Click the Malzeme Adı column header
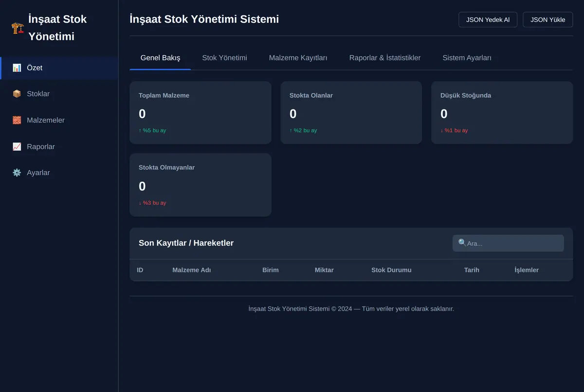This screenshot has height=392, width=584. tap(192, 270)
